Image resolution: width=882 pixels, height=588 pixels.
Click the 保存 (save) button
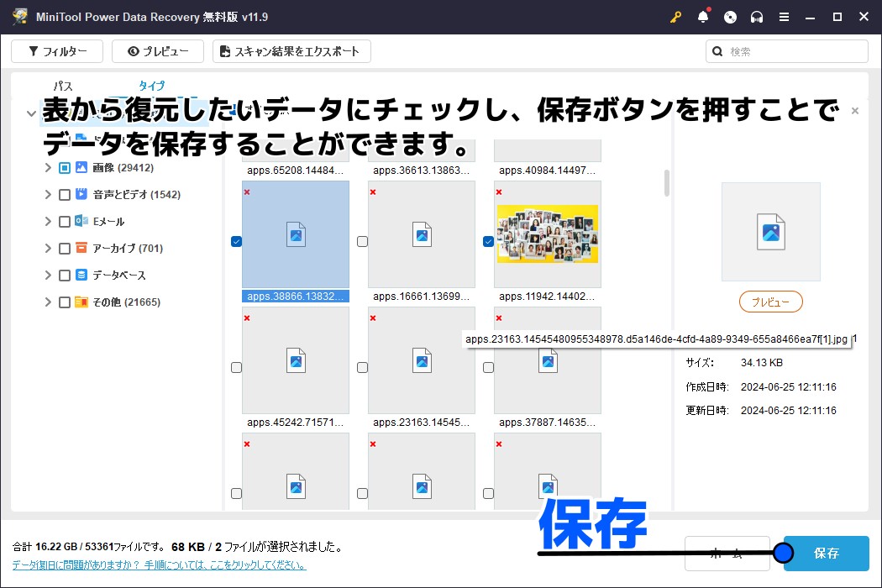pyautogui.click(x=826, y=554)
